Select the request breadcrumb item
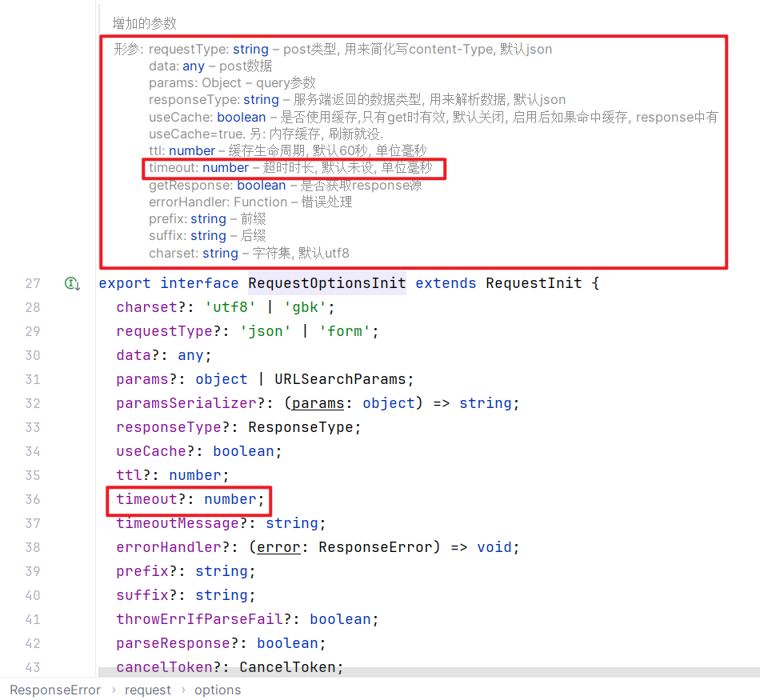Screen dimensions: 760x700 147,690
